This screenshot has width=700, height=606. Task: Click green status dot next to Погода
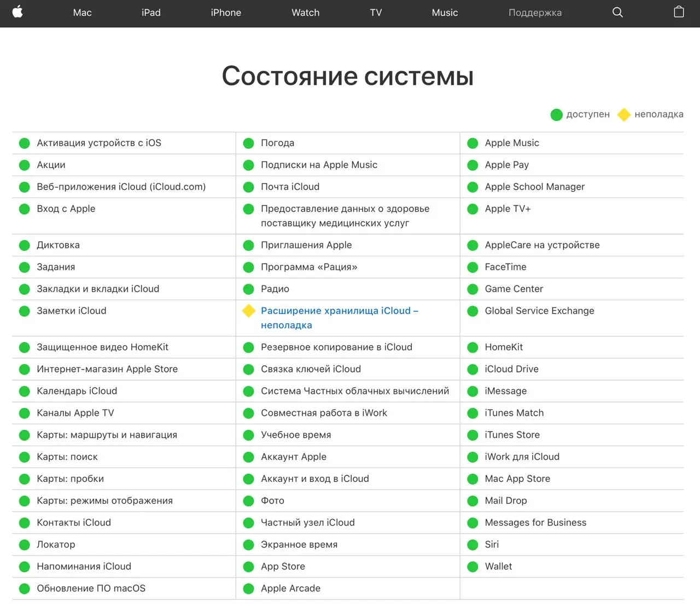point(248,143)
